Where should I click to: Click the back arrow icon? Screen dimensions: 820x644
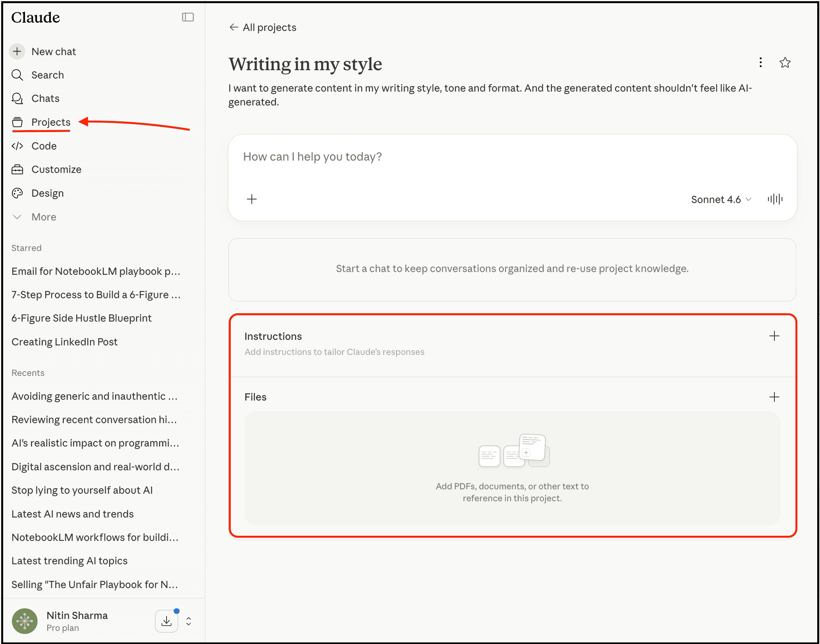pyautogui.click(x=234, y=27)
